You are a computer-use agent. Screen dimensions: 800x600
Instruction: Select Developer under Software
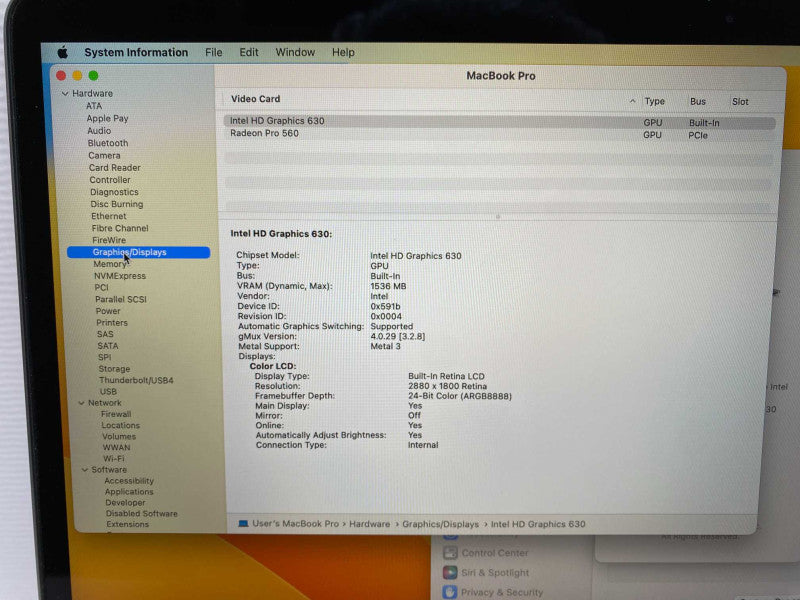pos(126,503)
